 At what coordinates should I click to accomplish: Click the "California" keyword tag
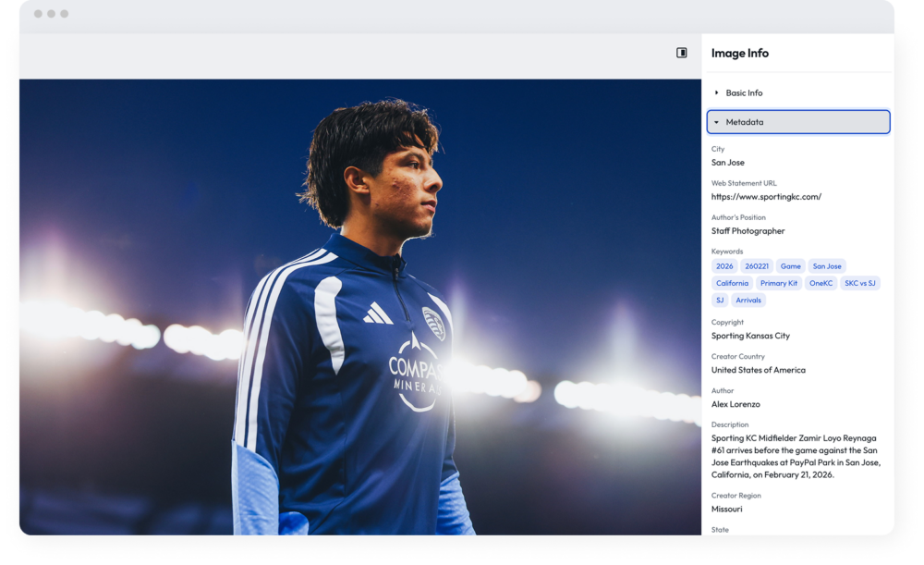pyautogui.click(x=732, y=283)
